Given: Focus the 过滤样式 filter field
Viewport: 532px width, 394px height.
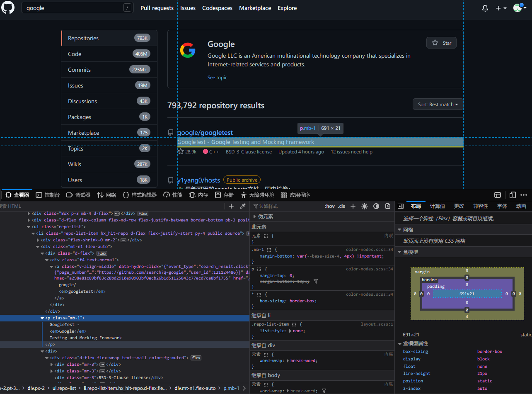Looking at the screenshot, I should coord(286,206).
